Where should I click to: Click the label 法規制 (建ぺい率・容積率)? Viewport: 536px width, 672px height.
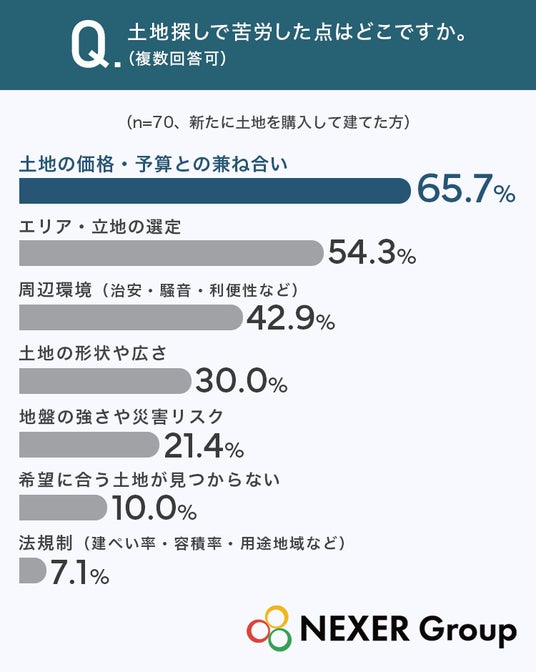pos(182,543)
